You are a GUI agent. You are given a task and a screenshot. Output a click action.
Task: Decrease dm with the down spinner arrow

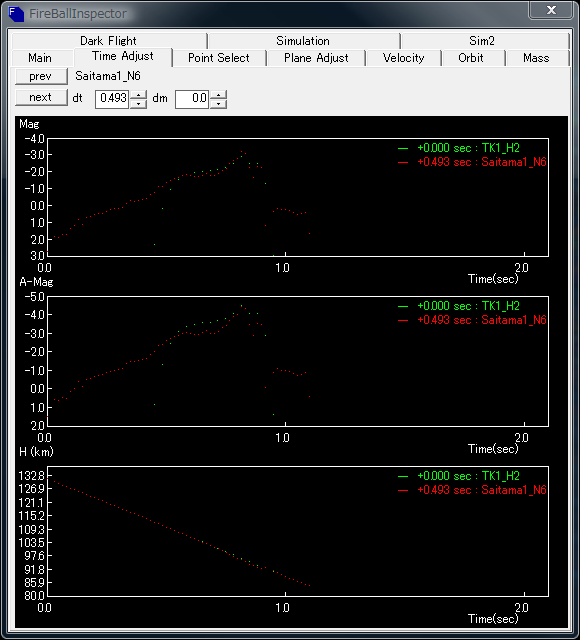(218, 104)
